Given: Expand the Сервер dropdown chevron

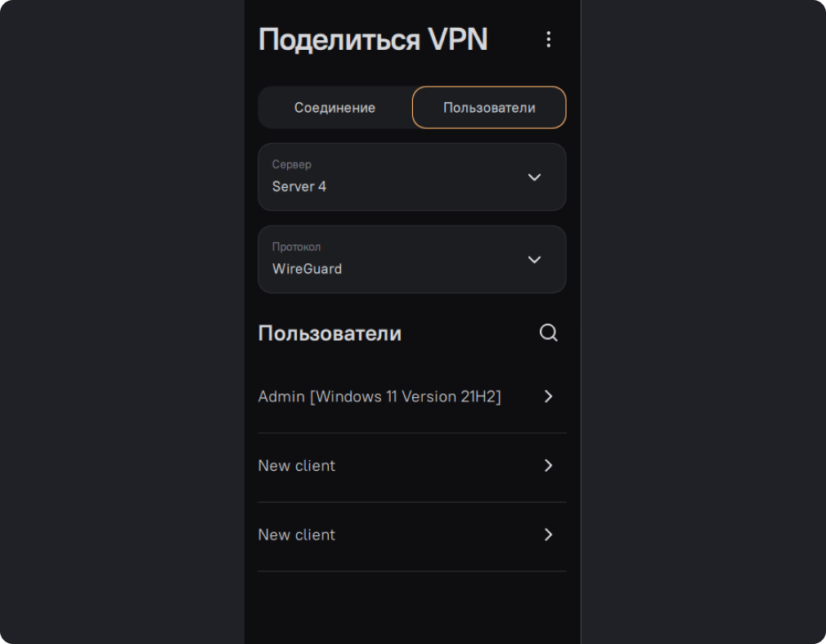Looking at the screenshot, I should tap(534, 177).
